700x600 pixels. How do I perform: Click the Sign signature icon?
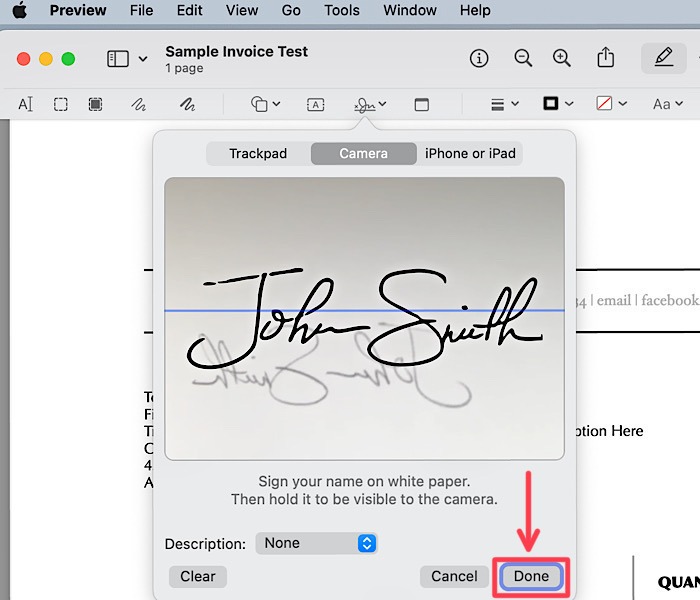[x=365, y=105]
